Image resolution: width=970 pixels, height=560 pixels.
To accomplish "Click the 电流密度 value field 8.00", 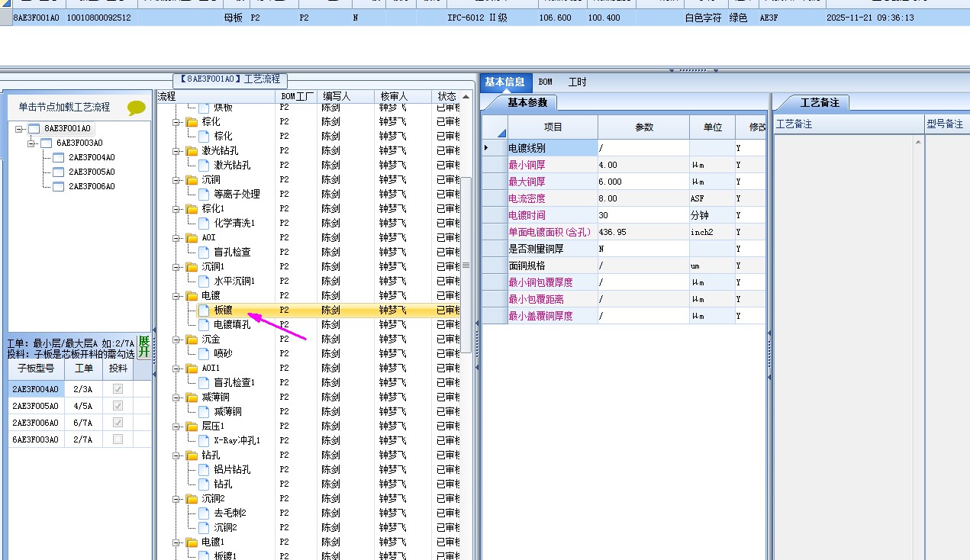I will pyautogui.click(x=643, y=198).
